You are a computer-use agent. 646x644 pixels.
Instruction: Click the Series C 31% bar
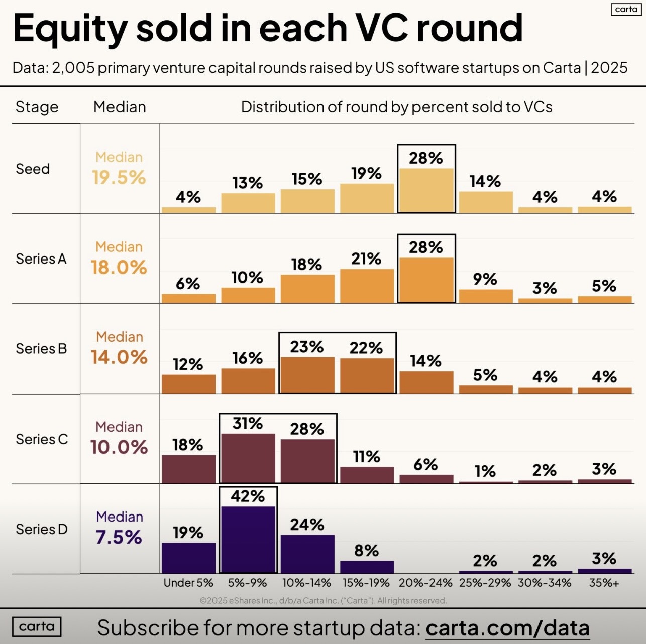point(248,457)
